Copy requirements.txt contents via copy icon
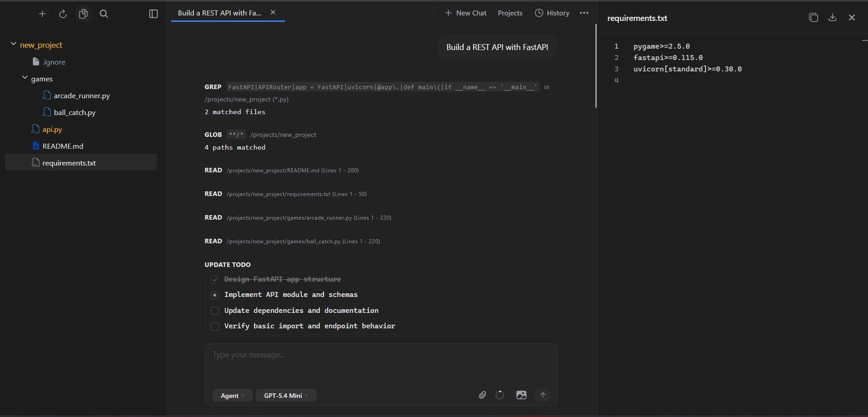Image resolution: width=868 pixels, height=417 pixels. 813,18
